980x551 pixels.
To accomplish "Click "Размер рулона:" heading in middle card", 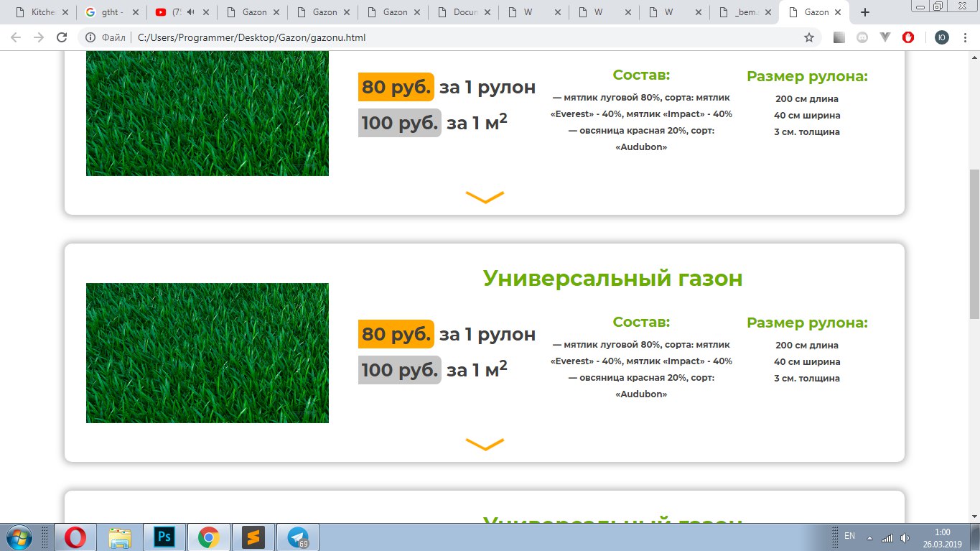I will 807,323.
